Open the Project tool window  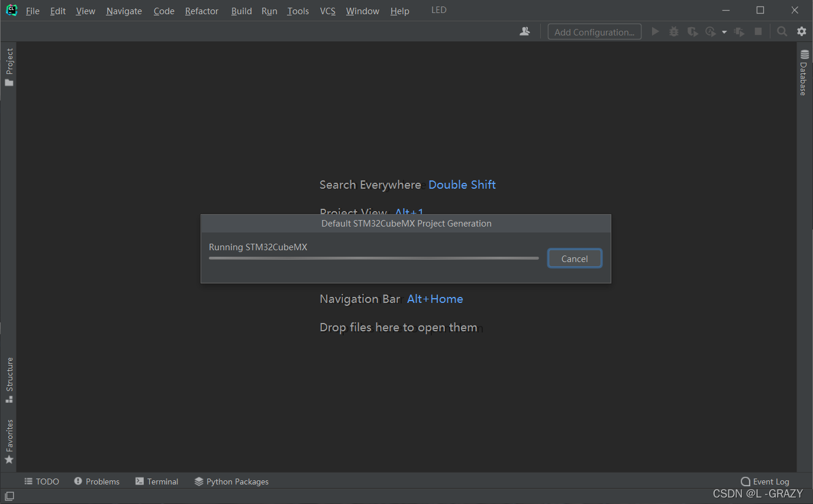tap(9, 67)
